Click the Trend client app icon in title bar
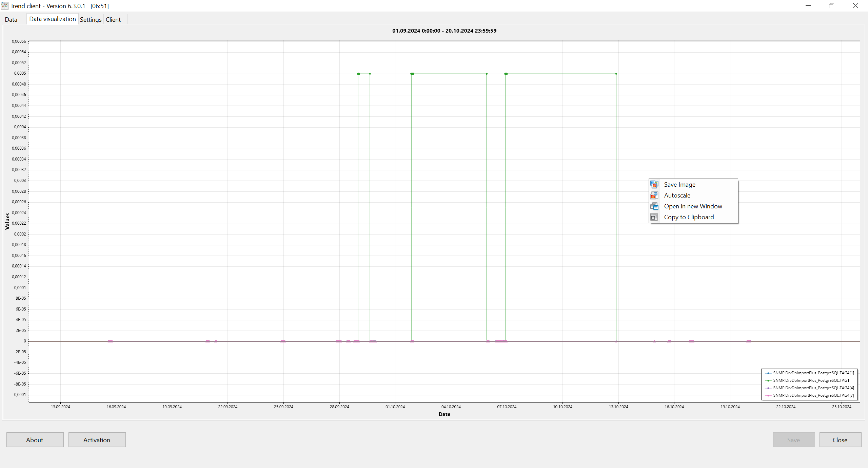This screenshot has height=468, width=868. point(5,6)
